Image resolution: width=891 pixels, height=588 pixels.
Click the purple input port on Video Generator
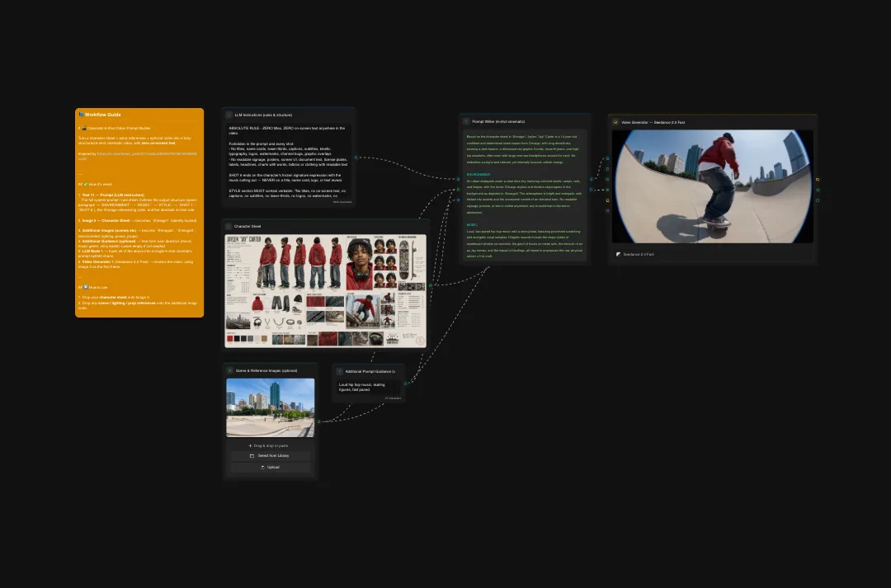[607, 211]
